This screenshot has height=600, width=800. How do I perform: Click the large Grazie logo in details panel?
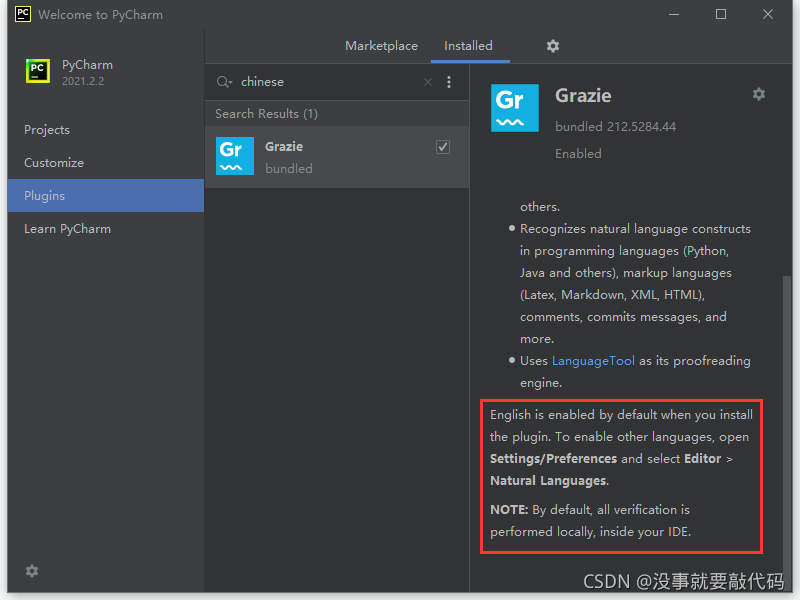[515, 108]
